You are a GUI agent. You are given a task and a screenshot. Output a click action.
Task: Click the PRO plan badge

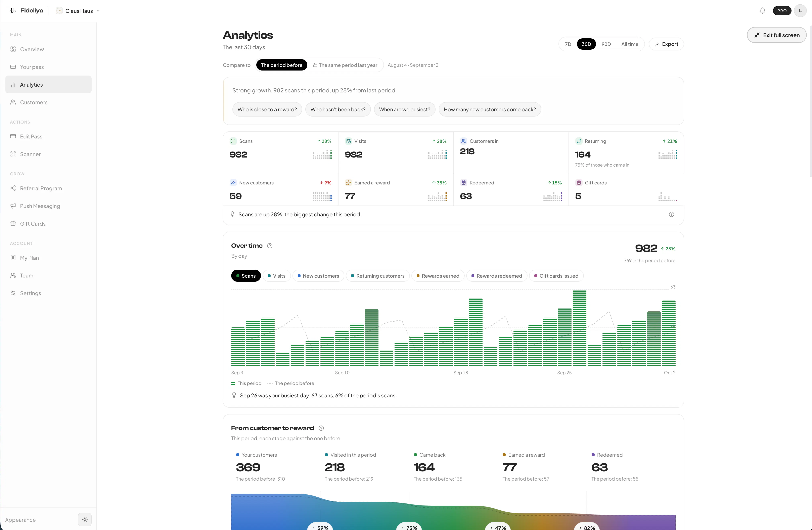pos(782,11)
